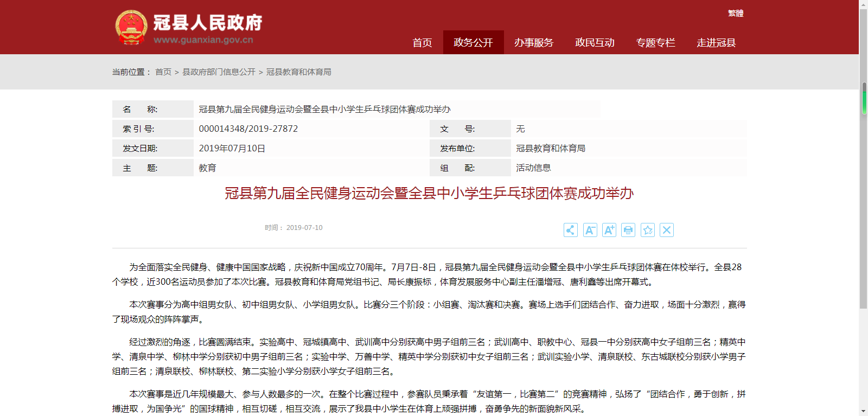Click the 发文日期 label cell
Screen dimensions: 868x416
[153, 148]
